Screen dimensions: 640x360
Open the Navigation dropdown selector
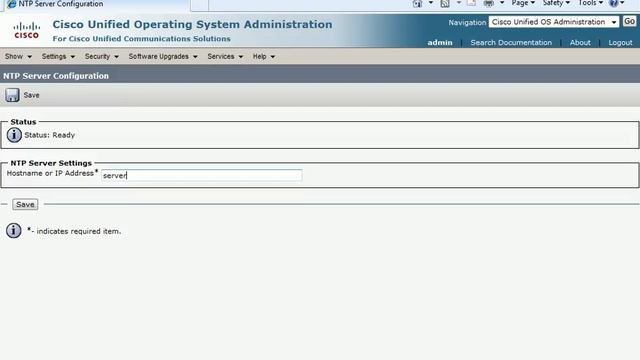[554, 22]
